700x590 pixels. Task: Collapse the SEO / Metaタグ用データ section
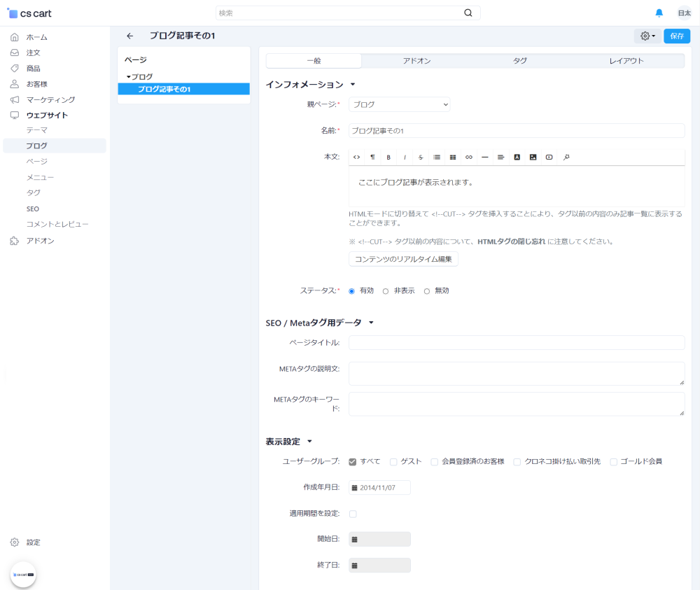371,323
